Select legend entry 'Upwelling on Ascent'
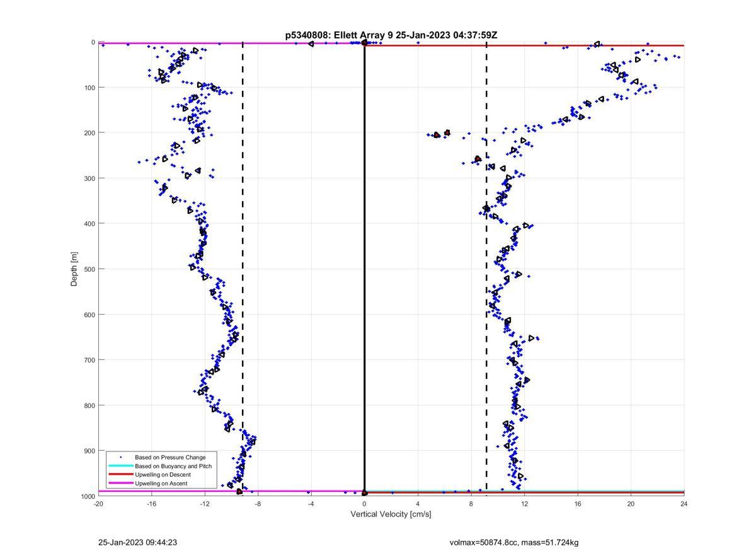The width and height of the screenshot is (756, 558). click(161, 483)
